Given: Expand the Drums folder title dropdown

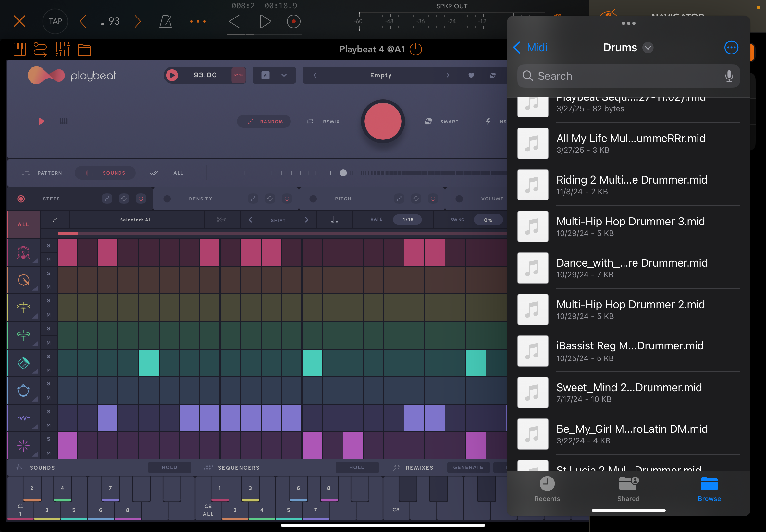Looking at the screenshot, I should (648, 48).
